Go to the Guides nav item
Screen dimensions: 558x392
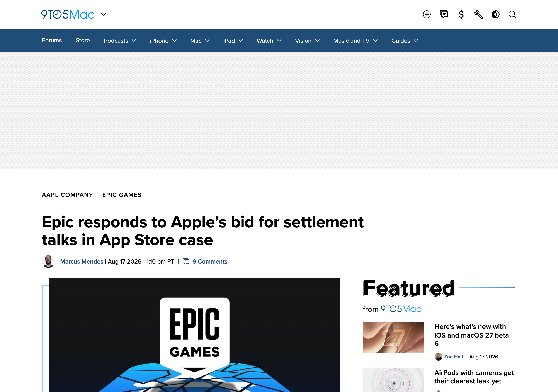click(400, 41)
